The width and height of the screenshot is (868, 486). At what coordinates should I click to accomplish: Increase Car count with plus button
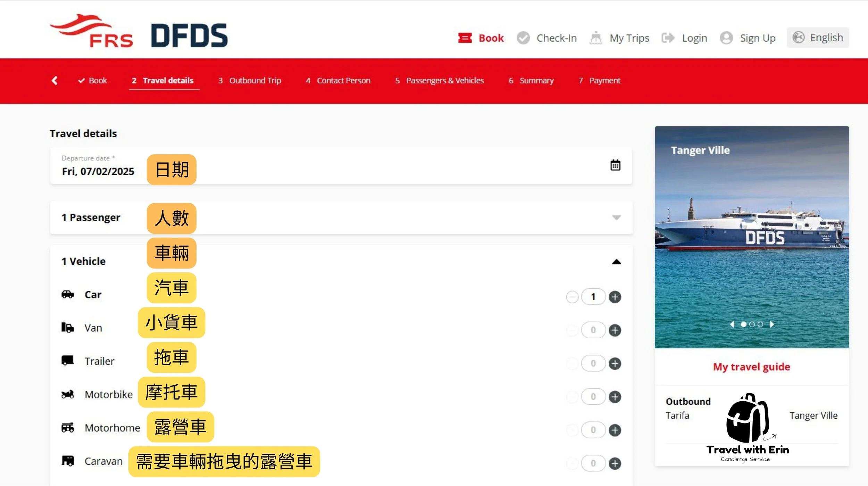[x=615, y=297]
